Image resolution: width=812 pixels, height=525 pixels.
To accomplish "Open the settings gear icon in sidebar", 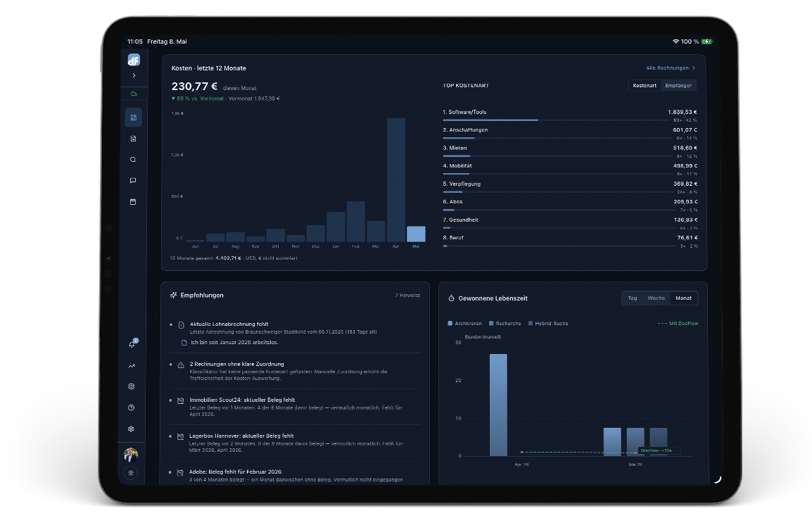I will coord(131,429).
